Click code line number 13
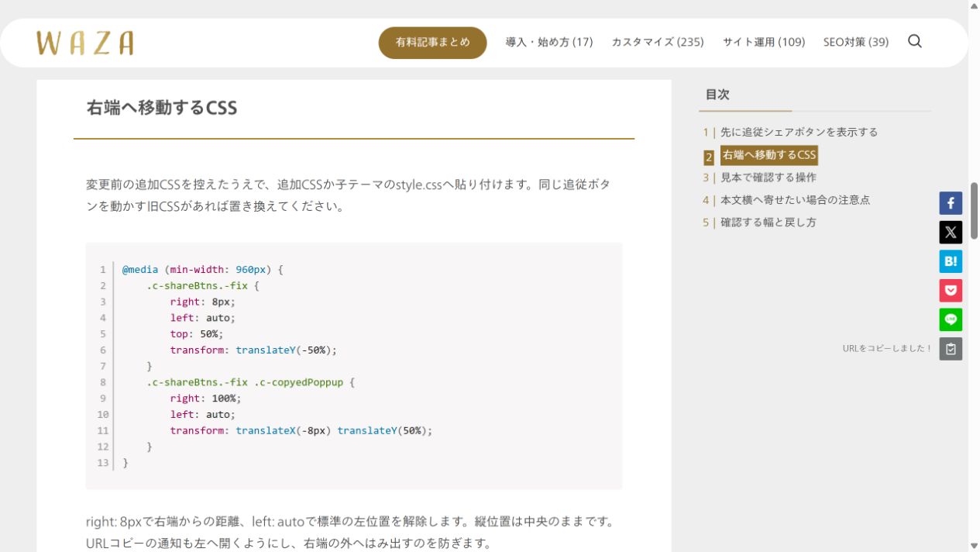This screenshot has height=552, width=980. coord(103,463)
